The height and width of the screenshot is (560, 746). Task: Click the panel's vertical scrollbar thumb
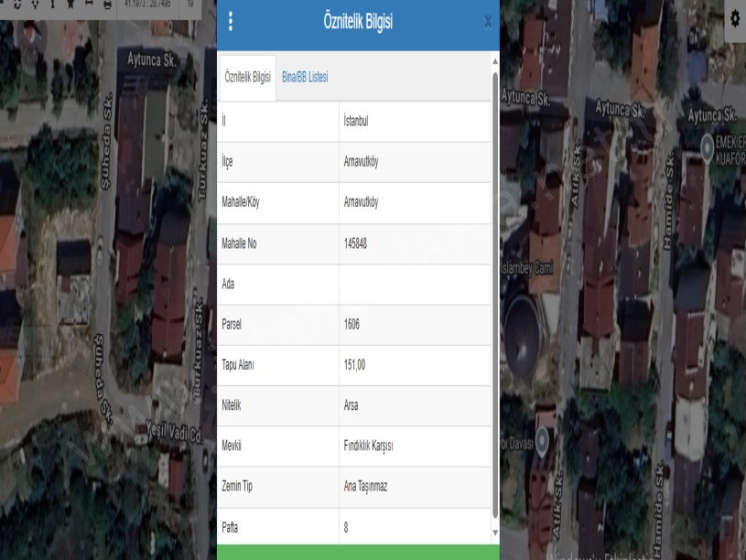click(495, 293)
